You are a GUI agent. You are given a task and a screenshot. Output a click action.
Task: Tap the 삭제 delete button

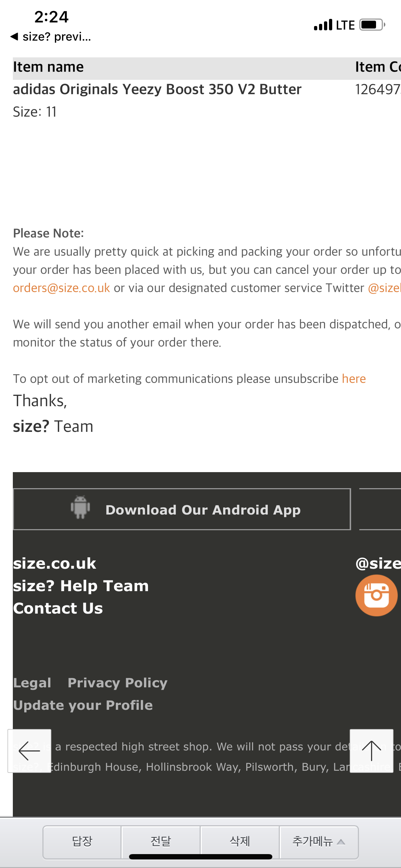240,842
